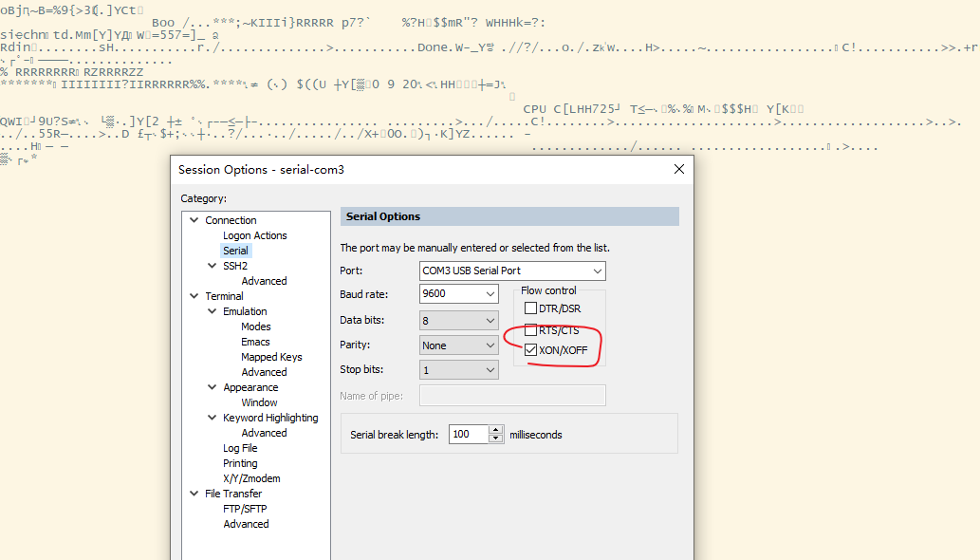Increase serial break length with up arrow
980x560 pixels.
click(496, 430)
